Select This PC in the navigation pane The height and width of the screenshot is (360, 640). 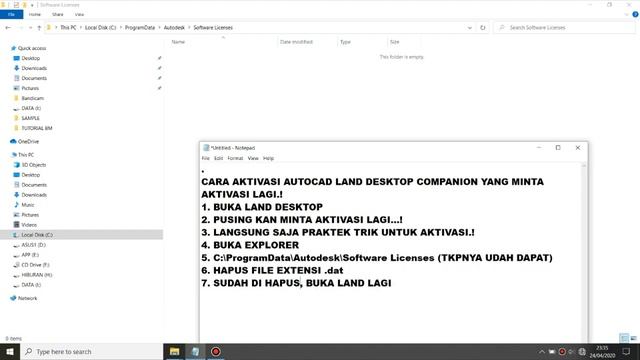coord(26,155)
